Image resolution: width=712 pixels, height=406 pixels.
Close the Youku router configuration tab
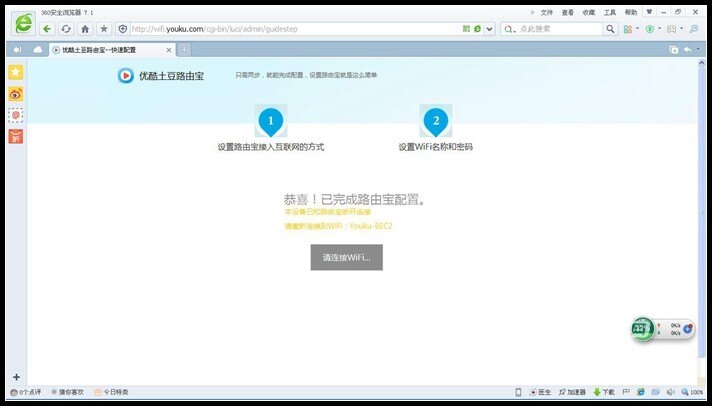coord(169,49)
